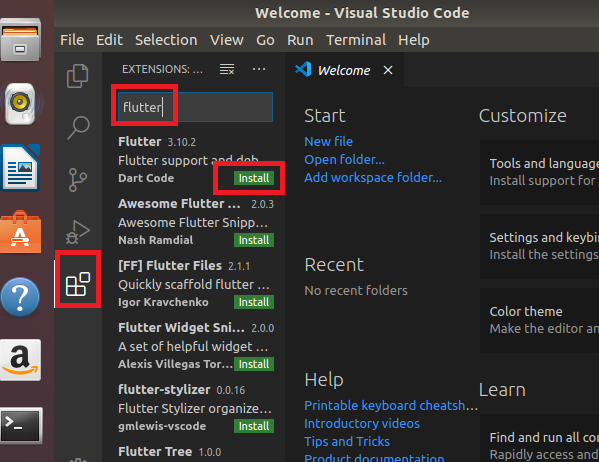599x462 pixels.
Task: Open Tips and Tricks link
Action: click(347, 441)
